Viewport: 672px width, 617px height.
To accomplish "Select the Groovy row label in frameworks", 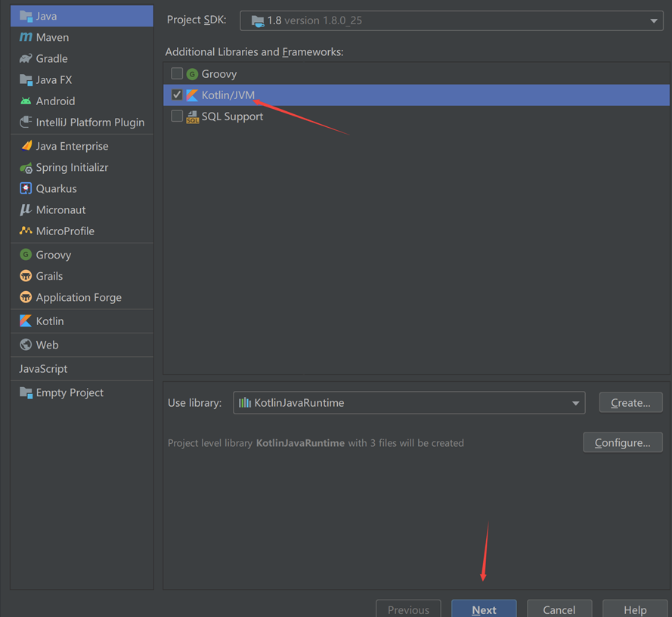I will (x=219, y=74).
